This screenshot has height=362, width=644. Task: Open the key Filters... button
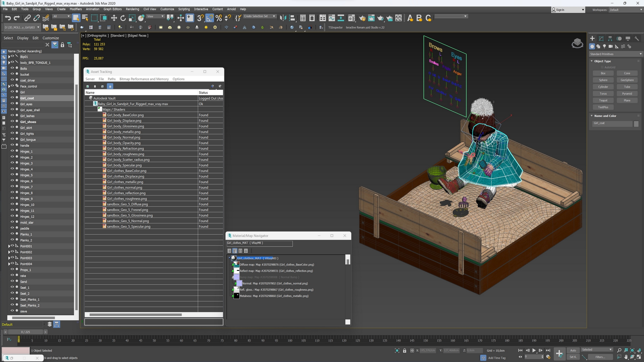600,357
